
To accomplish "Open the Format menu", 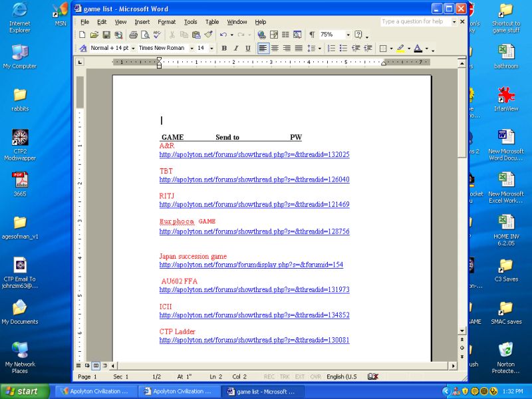I will (166, 22).
